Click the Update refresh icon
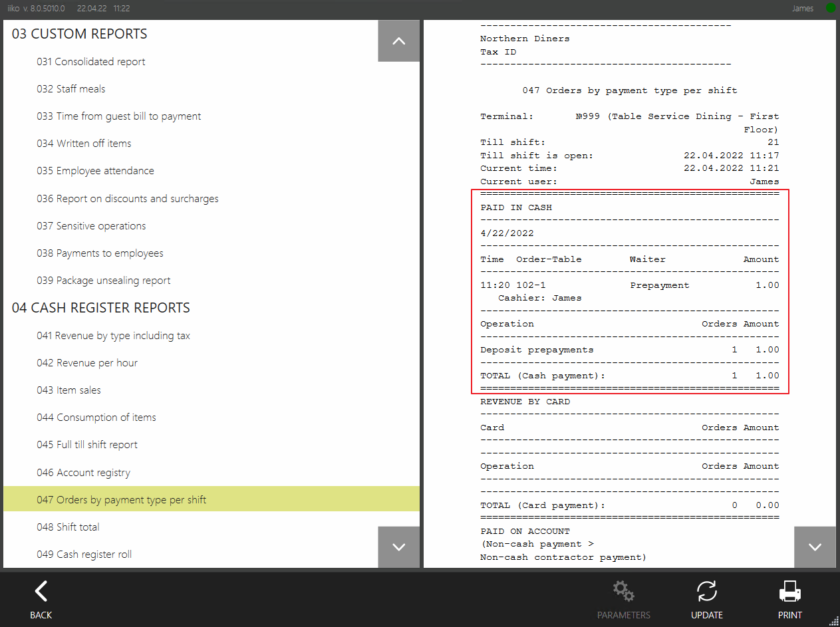This screenshot has width=840, height=627. click(706, 591)
